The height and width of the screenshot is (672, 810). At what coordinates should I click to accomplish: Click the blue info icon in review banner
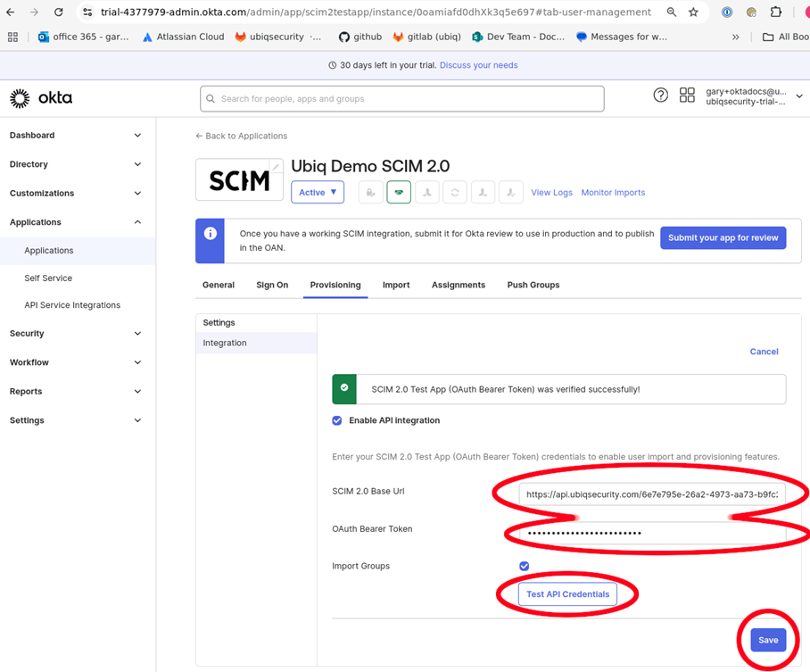211,234
